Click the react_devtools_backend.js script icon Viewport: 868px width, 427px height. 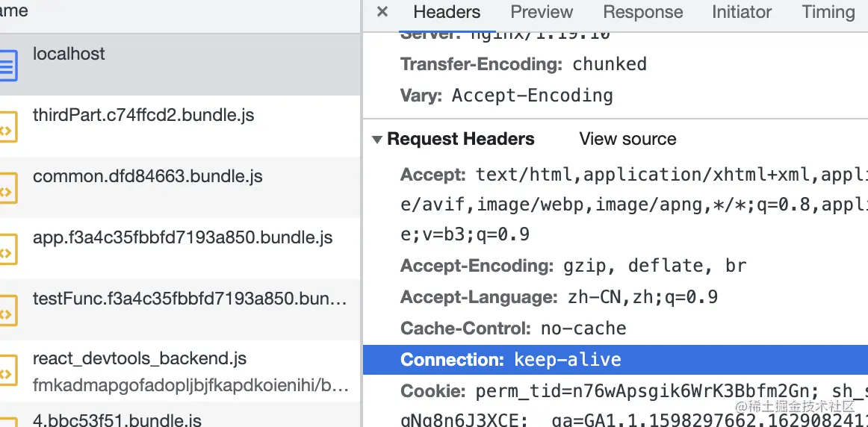[7, 372]
